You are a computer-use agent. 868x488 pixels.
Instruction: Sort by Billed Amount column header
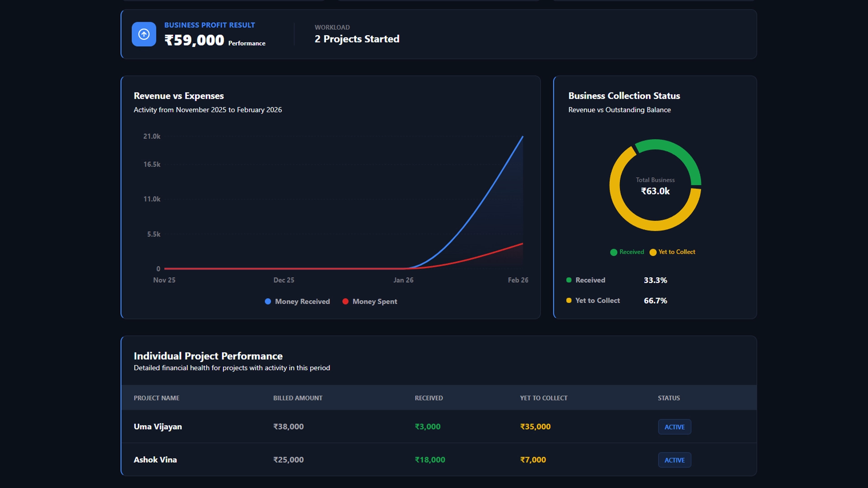[297, 398]
